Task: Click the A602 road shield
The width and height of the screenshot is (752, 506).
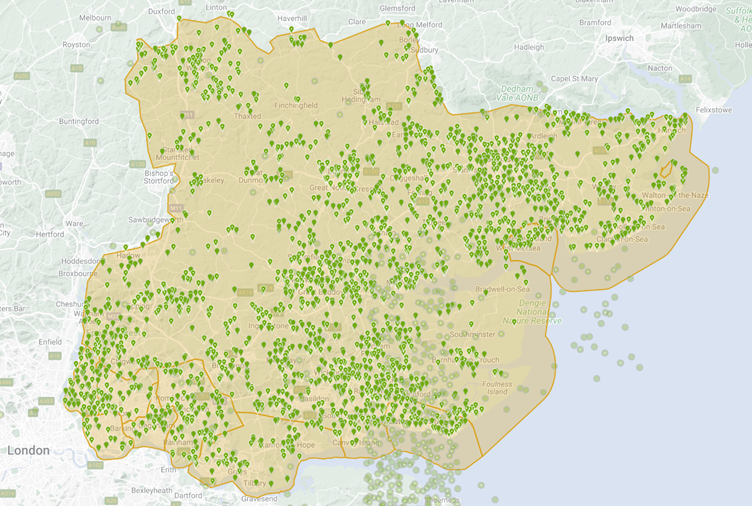Action: coord(53,194)
